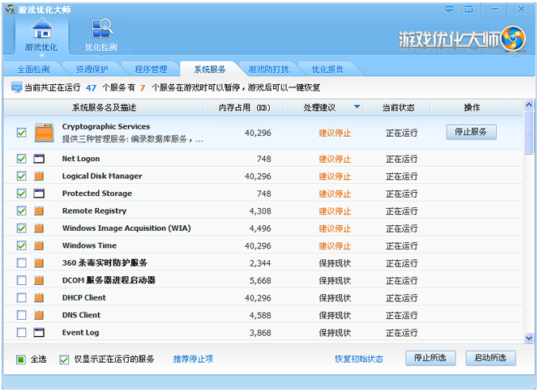Image resolution: width=539 pixels, height=392 pixels.
Task: Click the Event Log window icon
Action: 39,332
